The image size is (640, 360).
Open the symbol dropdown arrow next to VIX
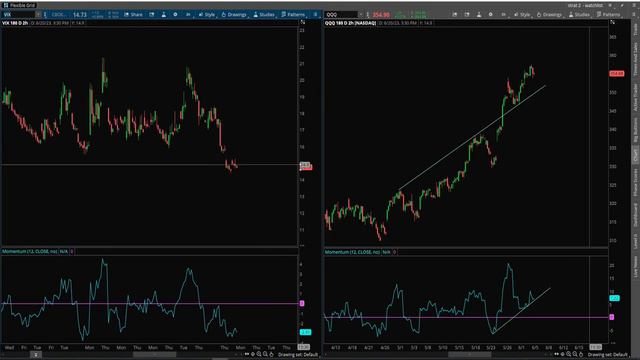(x=38, y=15)
